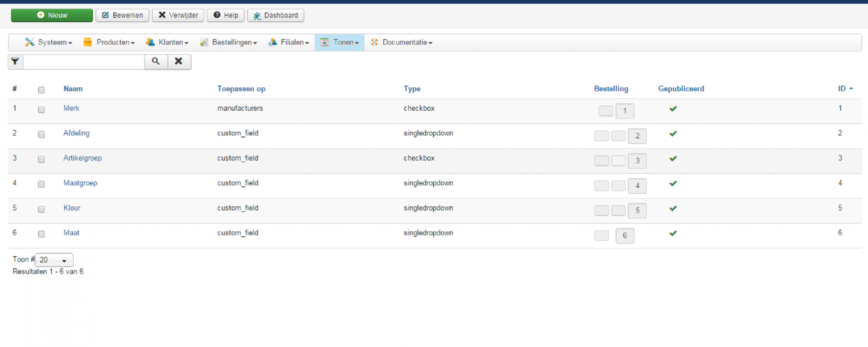Select the Afdeling row checkbox
The width and height of the screenshot is (868, 347).
(41, 134)
